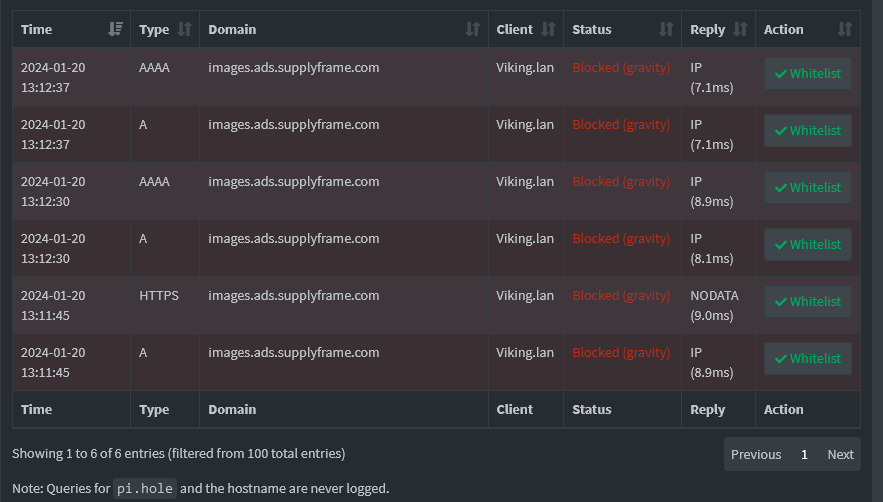This screenshot has height=502, width=883.
Task: Whitelist the 13:12:30 AAAA query
Action: tap(808, 188)
